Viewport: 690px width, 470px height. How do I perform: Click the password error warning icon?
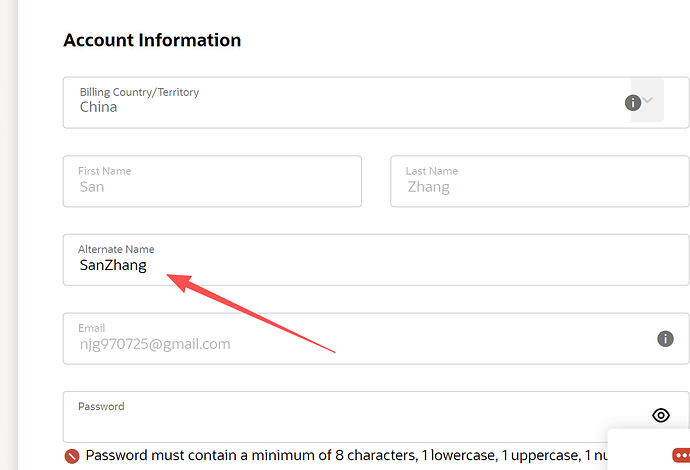[x=72, y=456]
